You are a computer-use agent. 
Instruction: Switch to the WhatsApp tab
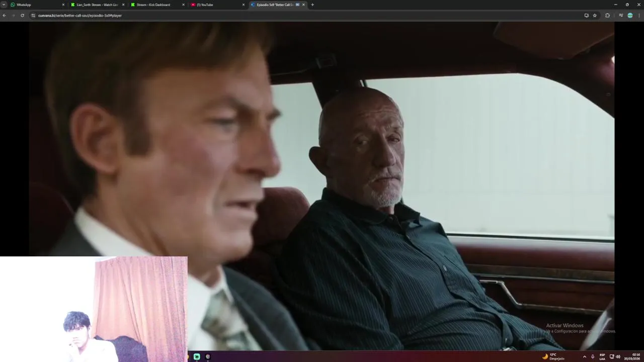point(38,5)
